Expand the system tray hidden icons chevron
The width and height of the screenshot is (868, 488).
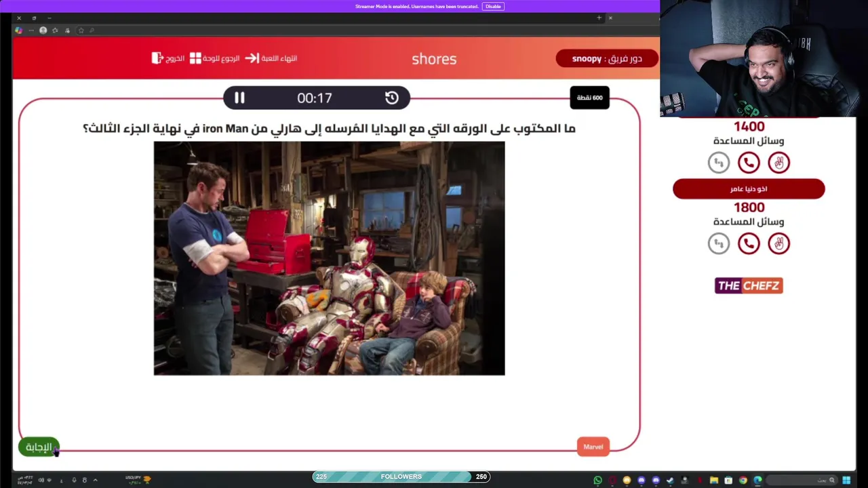coord(95,480)
